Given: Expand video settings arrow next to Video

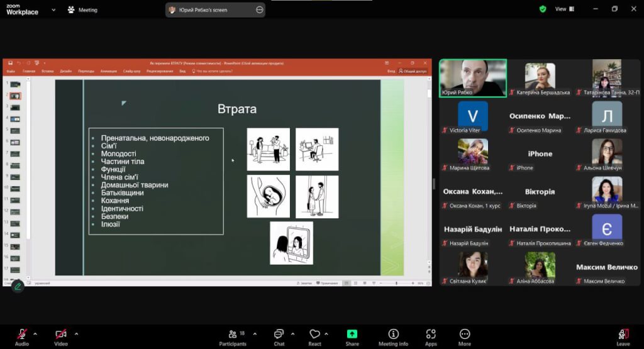Looking at the screenshot, I should click(76, 333).
